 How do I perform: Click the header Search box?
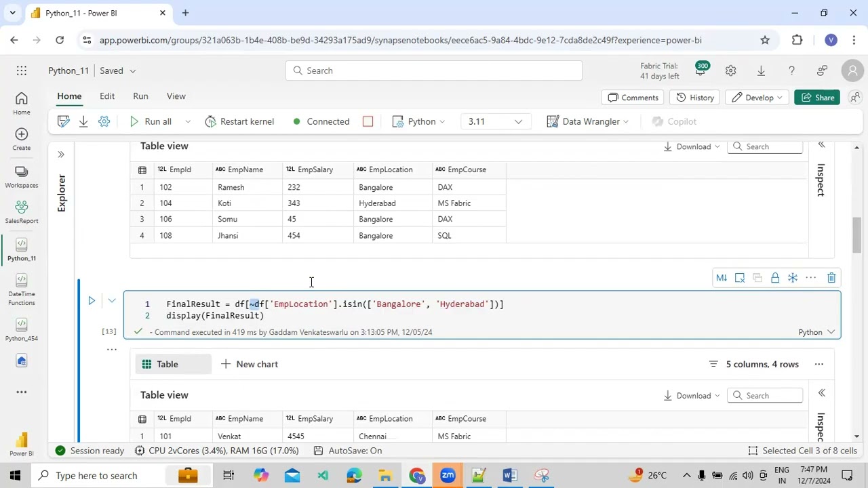434,70
